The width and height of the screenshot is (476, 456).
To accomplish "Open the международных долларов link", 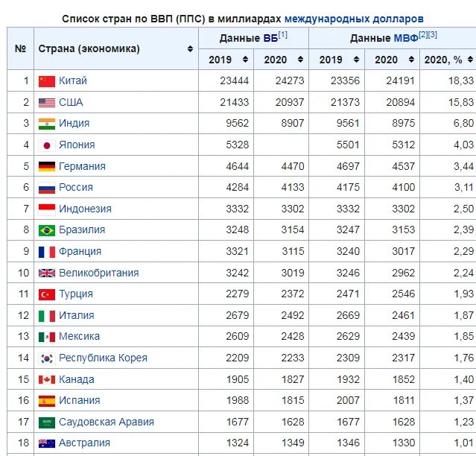I will [x=354, y=19].
